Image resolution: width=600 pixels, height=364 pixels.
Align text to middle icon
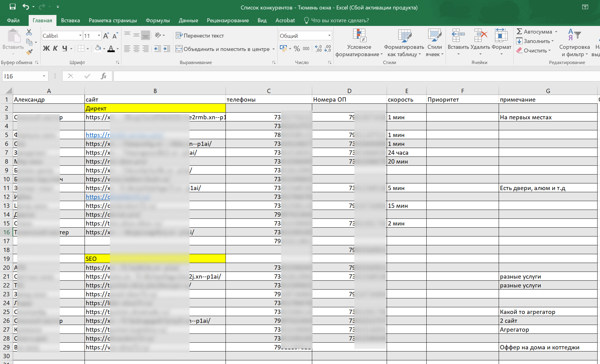tap(136, 35)
